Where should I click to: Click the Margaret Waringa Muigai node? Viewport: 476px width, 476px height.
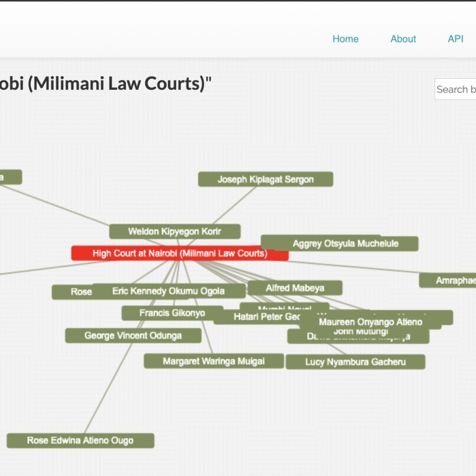coord(213,361)
